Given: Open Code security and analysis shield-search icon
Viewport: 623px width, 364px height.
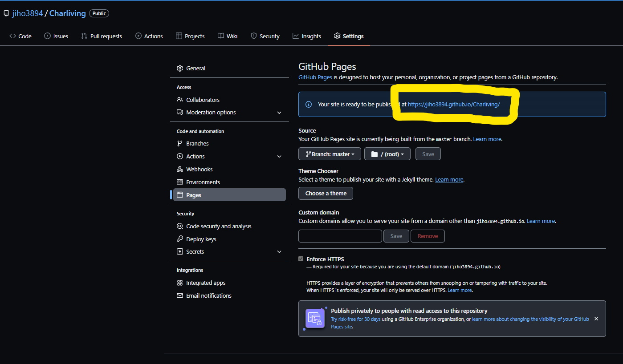Looking at the screenshot, I should pyautogui.click(x=180, y=226).
